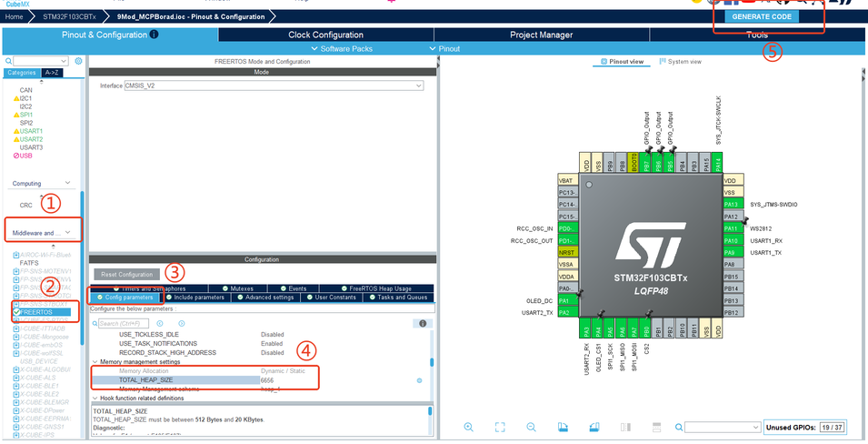This screenshot has width=868, height=444.
Task: Fit the chip to the view area
Action: tap(500, 427)
